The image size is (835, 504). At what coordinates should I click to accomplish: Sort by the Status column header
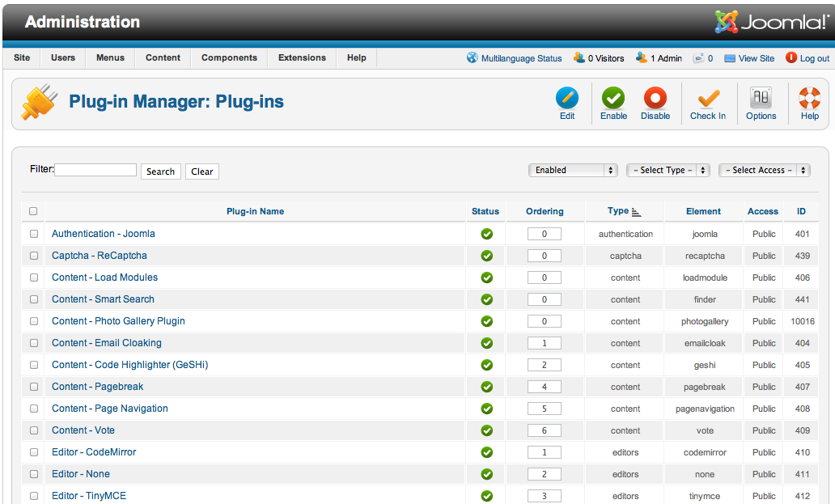(485, 211)
